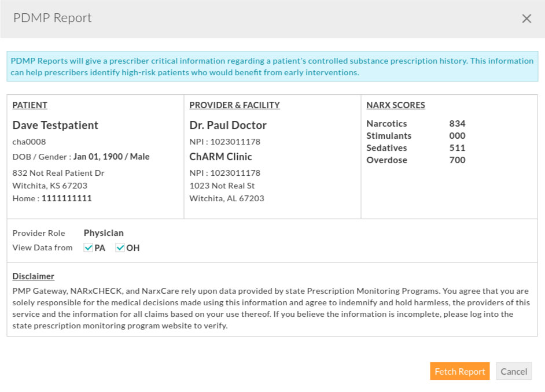Image resolution: width=545 pixels, height=392 pixels.
Task: Click provider name Dr. Paul Doctor
Action: point(228,125)
